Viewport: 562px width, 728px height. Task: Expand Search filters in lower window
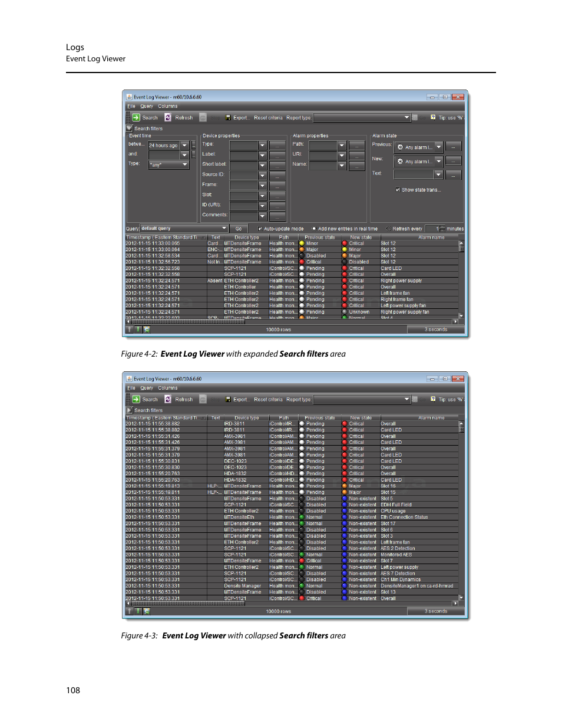[130, 410]
